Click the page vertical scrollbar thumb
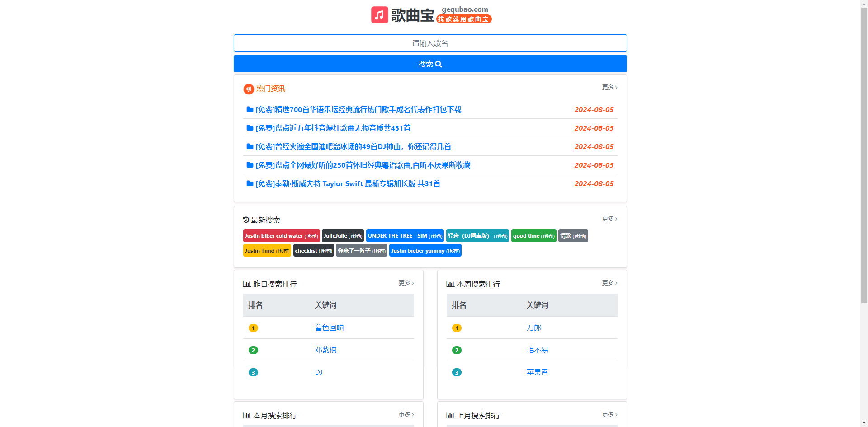This screenshot has height=427, width=868. tap(864, 155)
